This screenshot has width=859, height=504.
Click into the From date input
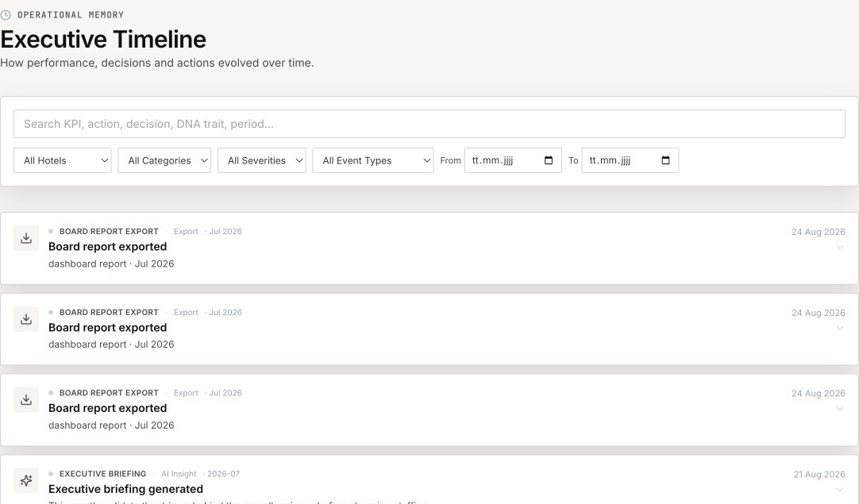point(514,160)
